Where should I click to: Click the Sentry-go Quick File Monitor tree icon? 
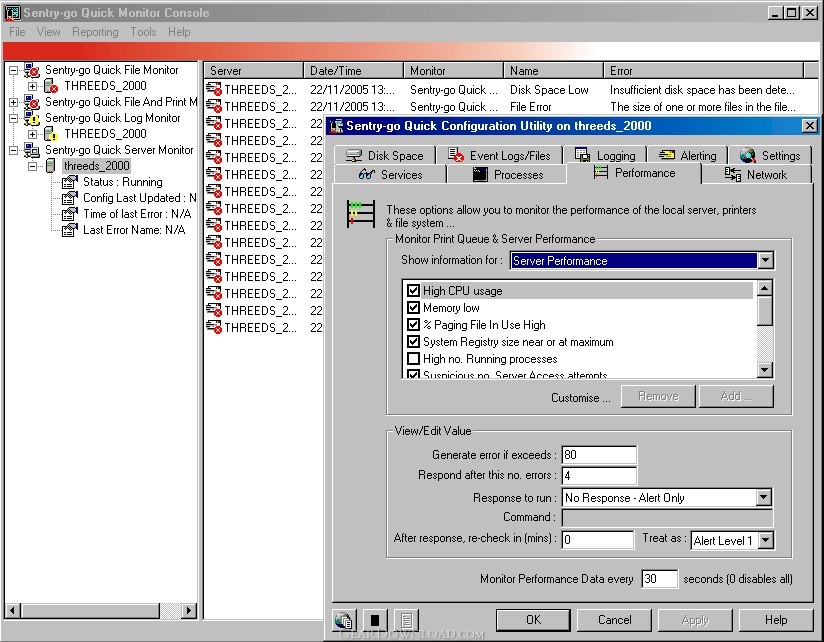pos(32,70)
